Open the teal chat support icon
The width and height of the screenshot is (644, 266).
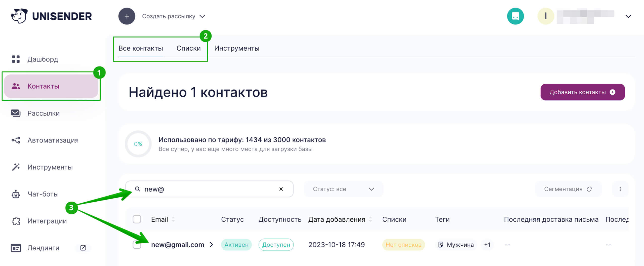point(515,16)
